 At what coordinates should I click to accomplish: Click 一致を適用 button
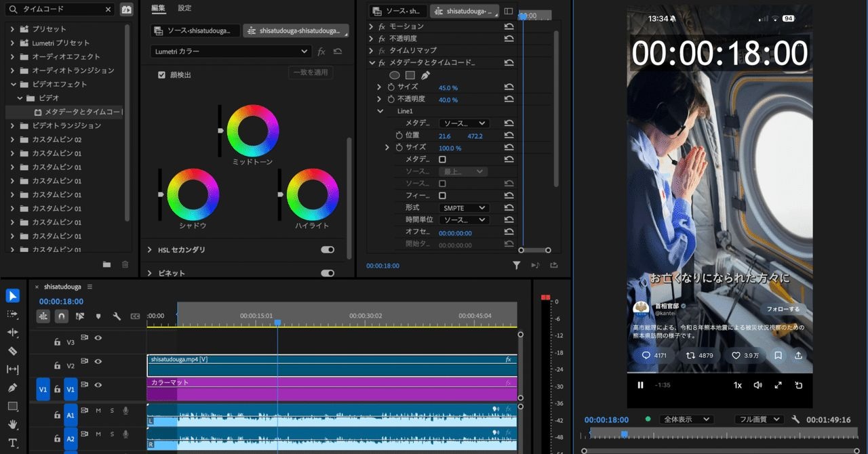[x=310, y=73]
